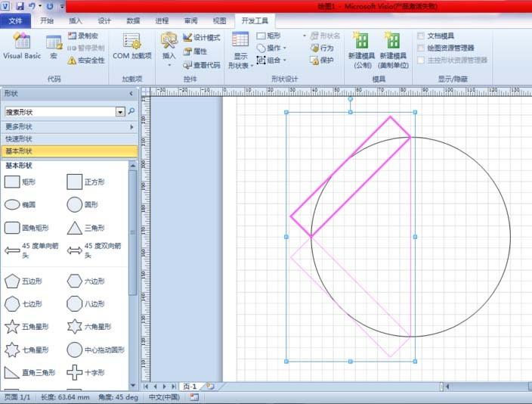Select the 椭圆 ellipse shape
The height and width of the screenshot is (404, 532).
[20, 204]
